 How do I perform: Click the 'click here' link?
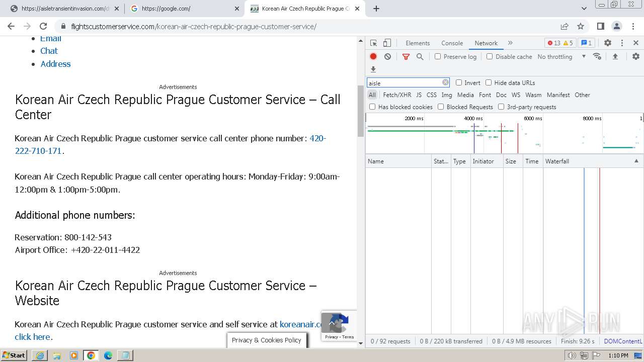[x=33, y=337]
